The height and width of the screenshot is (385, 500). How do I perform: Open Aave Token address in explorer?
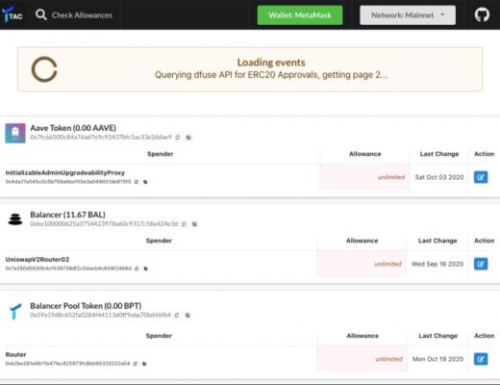[189, 137]
